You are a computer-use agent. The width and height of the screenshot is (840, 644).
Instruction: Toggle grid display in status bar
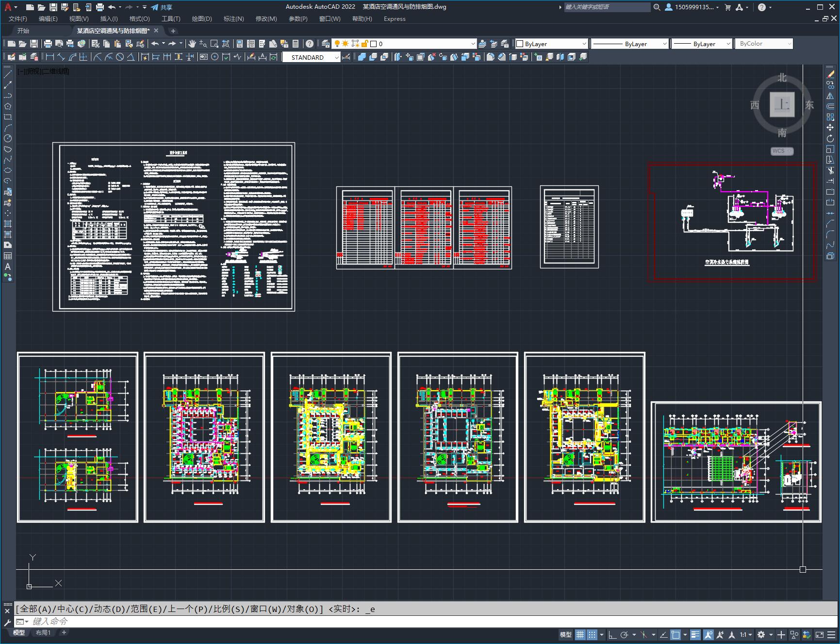(580, 634)
